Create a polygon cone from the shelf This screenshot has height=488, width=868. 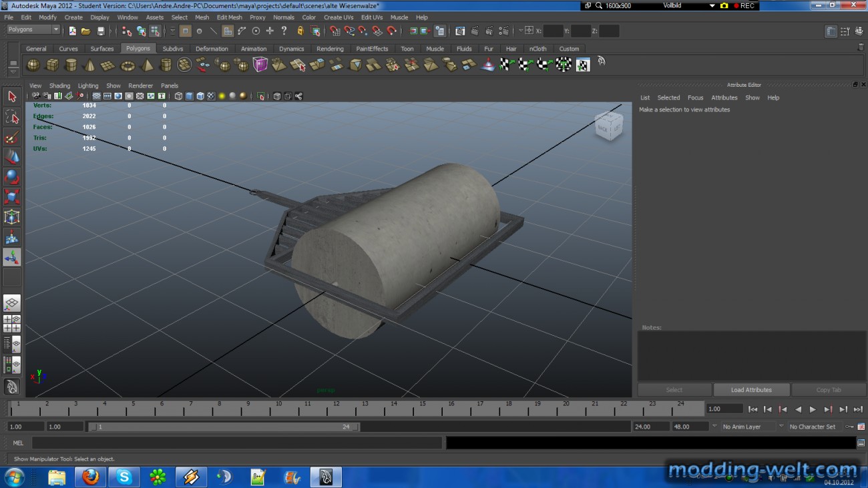(89, 65)
